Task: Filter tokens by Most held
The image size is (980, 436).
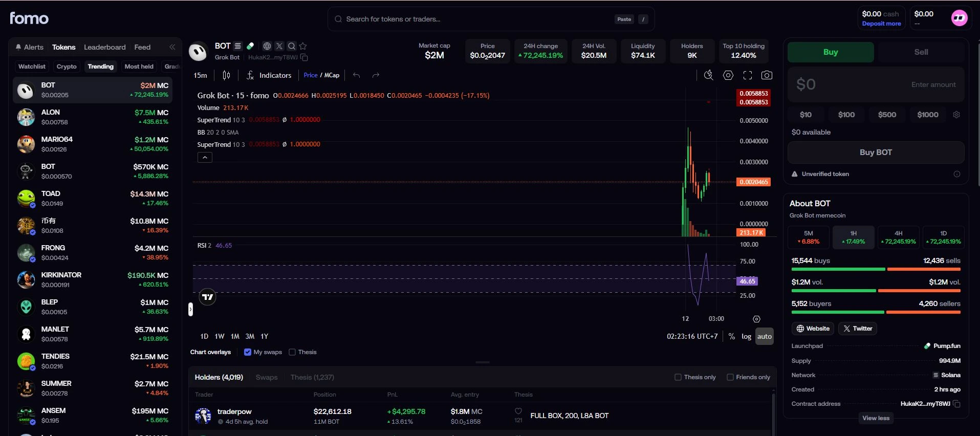Action: coord(139,67)
